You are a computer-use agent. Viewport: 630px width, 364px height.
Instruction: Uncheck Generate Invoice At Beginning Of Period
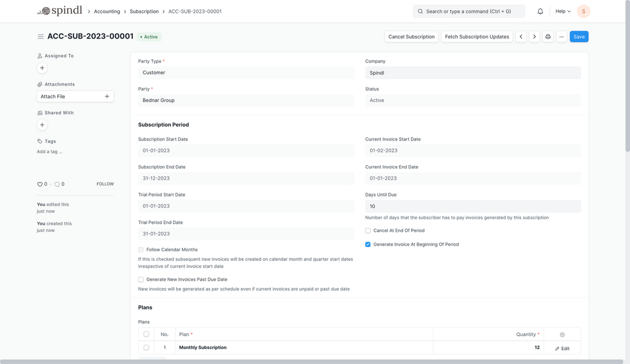coord(368,244)
